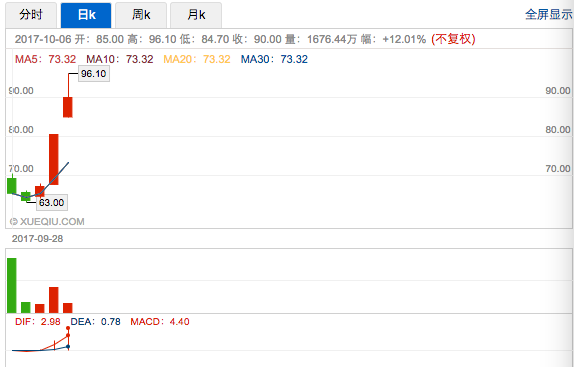This screenshot has height=367, width=574.
Task: Select the 日k tab
Action: (x=86, y=15)
